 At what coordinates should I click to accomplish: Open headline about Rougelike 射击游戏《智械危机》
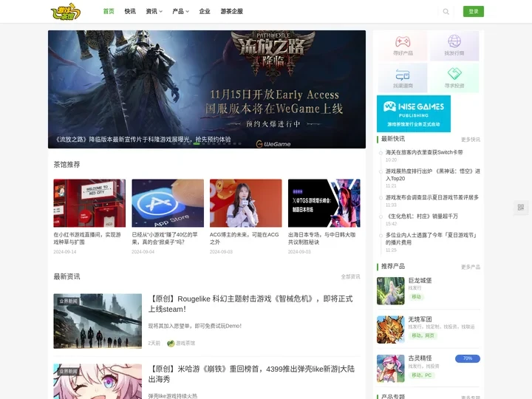(250, 304)
